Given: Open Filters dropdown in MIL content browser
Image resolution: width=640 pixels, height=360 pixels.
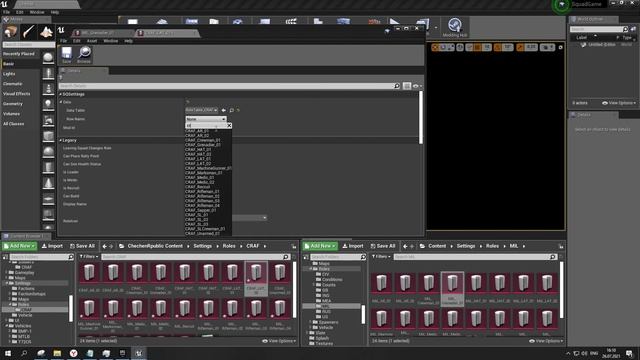Looking at the screenshot, I should 381,257.
